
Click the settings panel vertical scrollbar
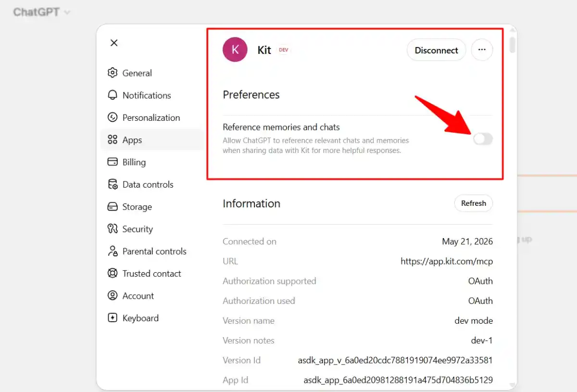513,44
